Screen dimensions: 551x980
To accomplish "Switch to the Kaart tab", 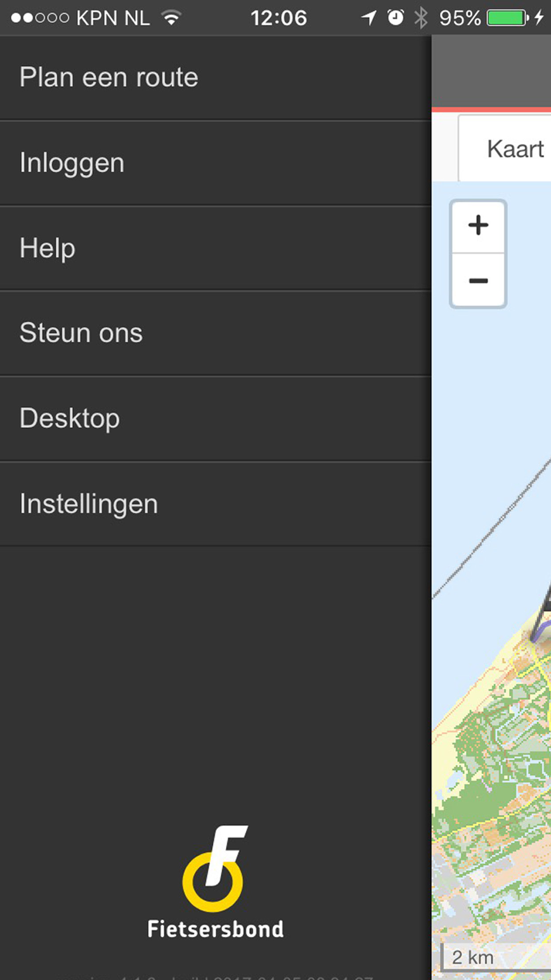I will pos(515,149).
